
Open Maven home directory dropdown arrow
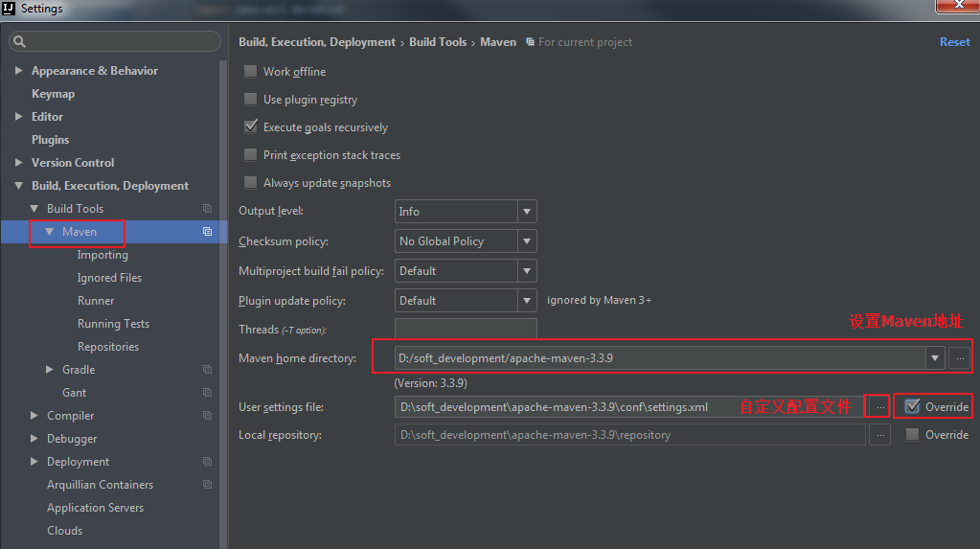pos(934,358)
